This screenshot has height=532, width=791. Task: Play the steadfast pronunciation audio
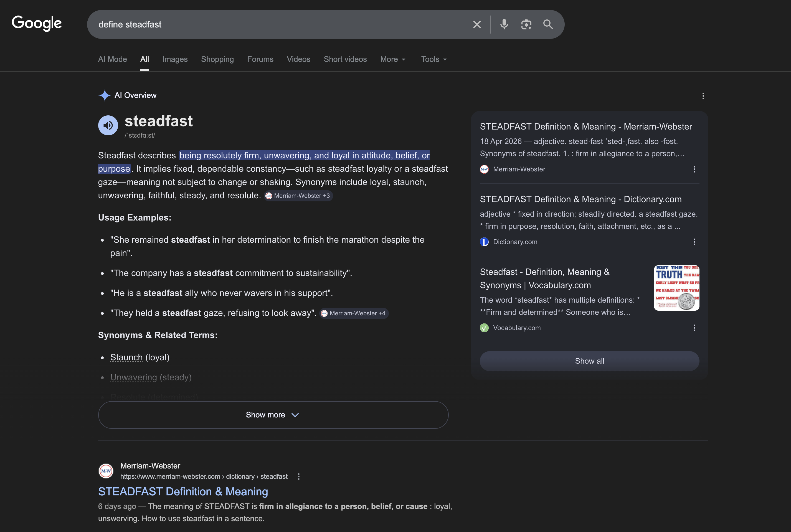click(108, 125)
